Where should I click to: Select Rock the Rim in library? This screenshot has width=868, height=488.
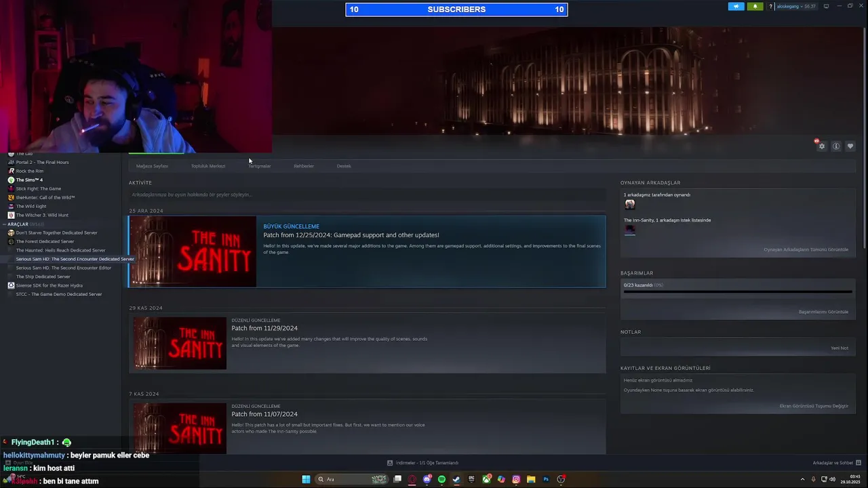(30, 171)
